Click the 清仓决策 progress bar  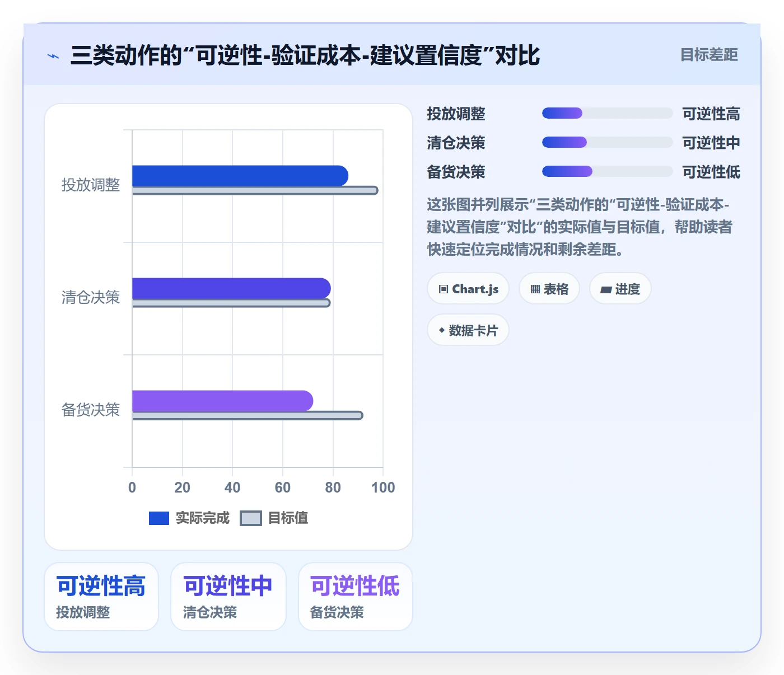(607, 142)
